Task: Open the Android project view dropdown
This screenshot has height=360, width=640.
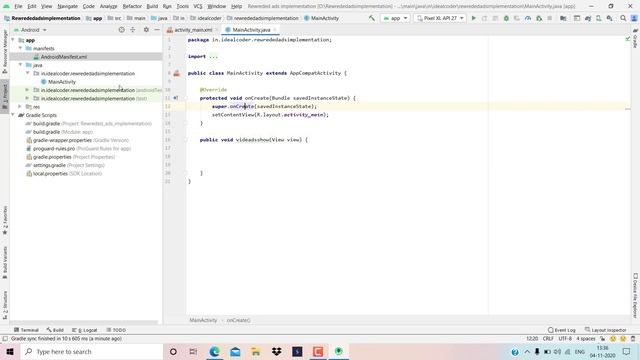Action: pyautogui.click(x=30, y=30)
